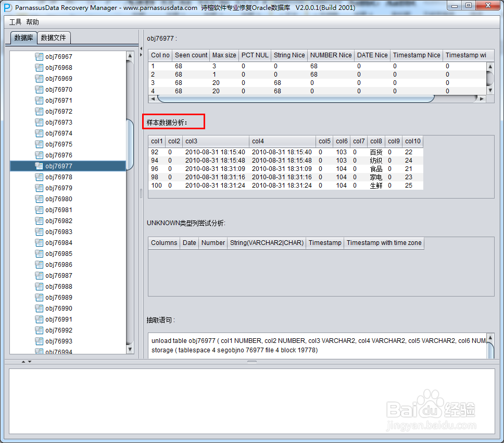Expand left pane with right-pointing divider arrow
Image resolution: width=504 pixels, height=443 pixels.
tap(141, 55)
